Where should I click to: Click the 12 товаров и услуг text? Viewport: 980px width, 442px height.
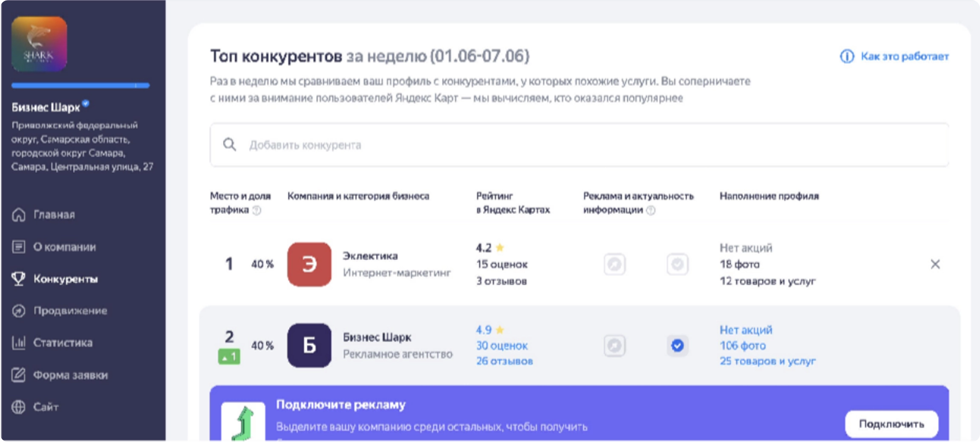pyautogui.click(x=768, y=281)
